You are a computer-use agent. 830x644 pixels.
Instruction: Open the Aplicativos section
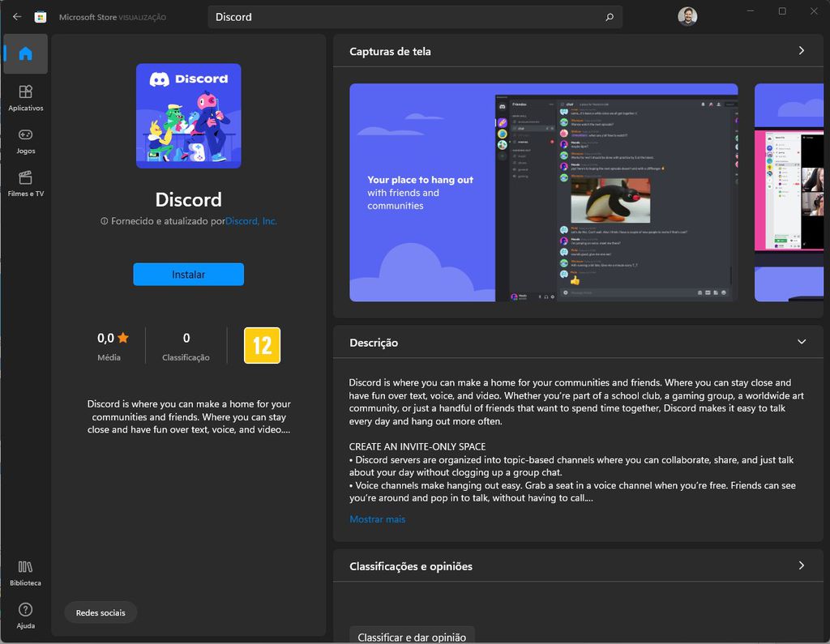point(25,99)
